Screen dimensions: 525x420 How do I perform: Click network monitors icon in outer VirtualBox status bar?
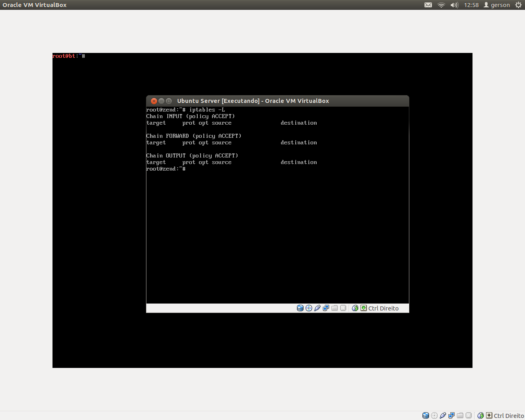click(x=451, y=415)
